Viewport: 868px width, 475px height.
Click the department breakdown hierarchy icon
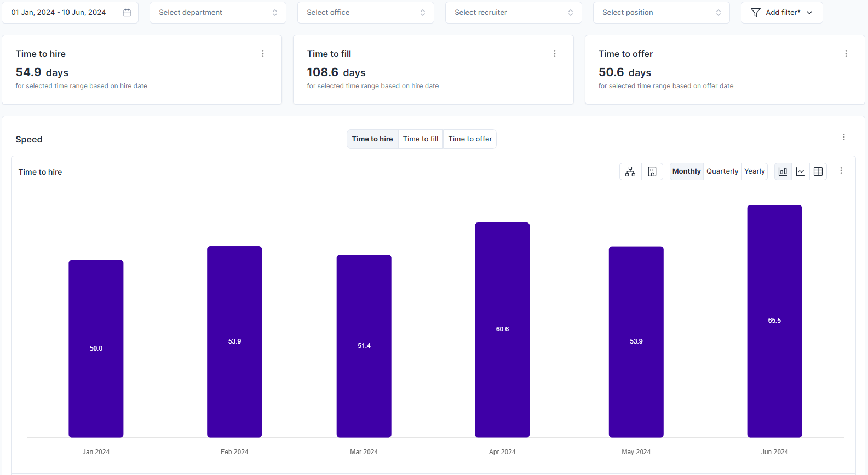click(x=630, y=171)
